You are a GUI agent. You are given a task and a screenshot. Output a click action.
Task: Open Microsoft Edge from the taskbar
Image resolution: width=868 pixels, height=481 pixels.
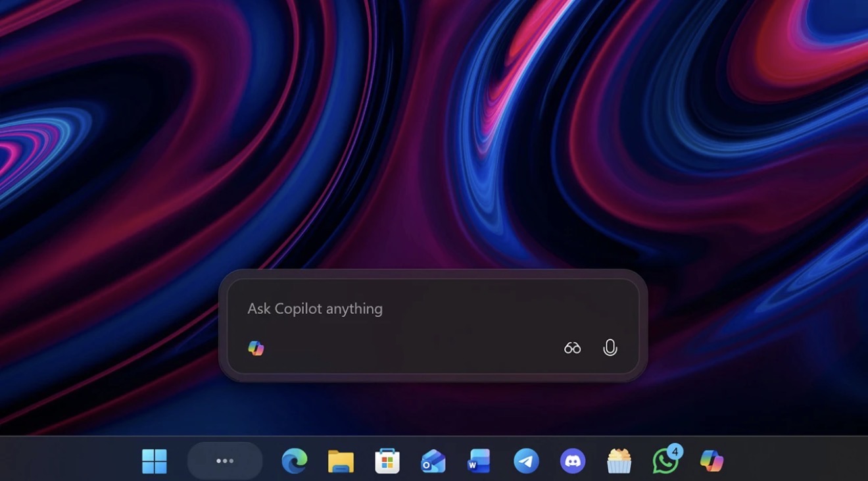point(294,461)
